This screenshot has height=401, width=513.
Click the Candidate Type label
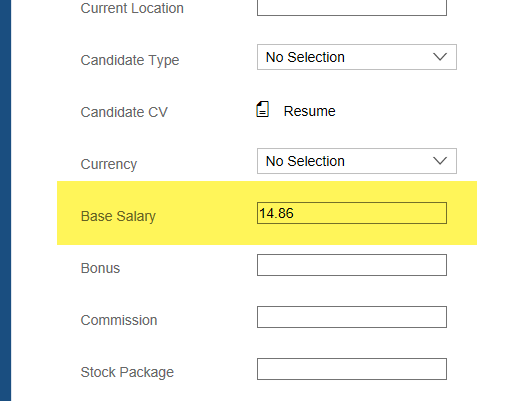pyautogui.click(x=130, y=60)
